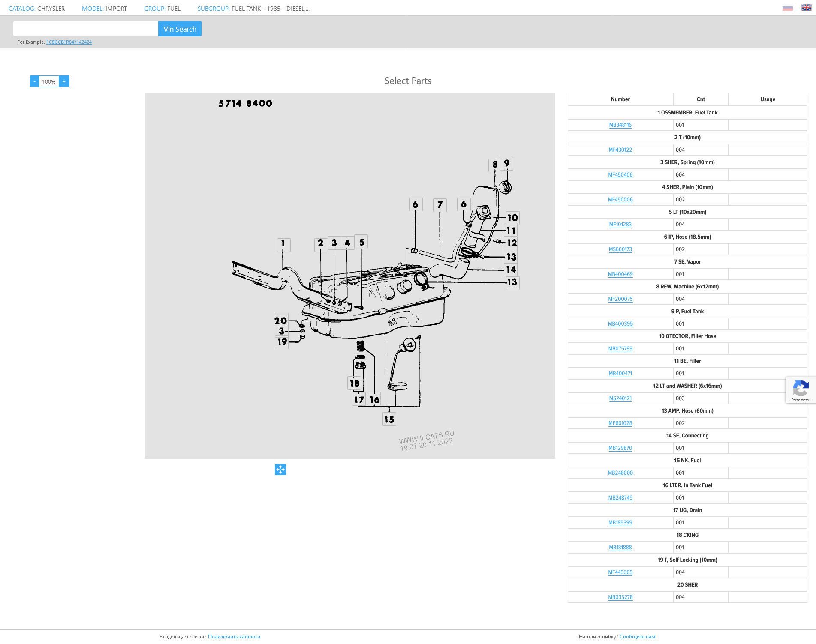816x644 pixels.
Task: Go to GROUP: FUEL breadcrumb
Action: pyautogui.click(x=162, y=9)
